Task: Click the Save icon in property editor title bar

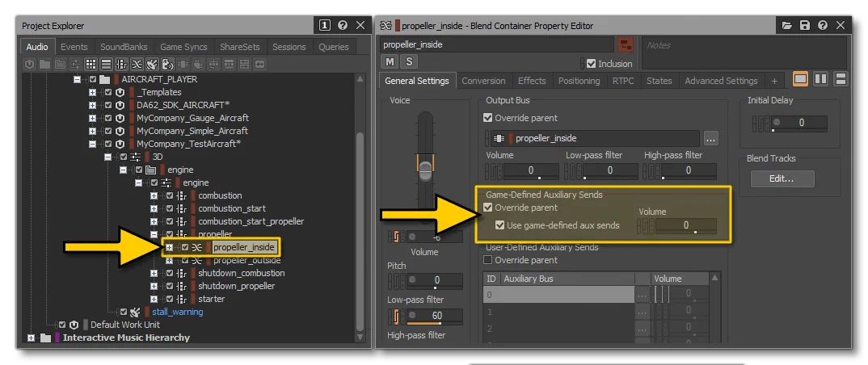Action: pos(804,26)
